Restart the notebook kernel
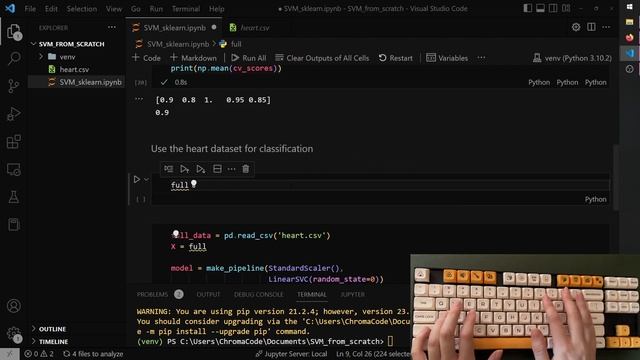 coord(396,58)
